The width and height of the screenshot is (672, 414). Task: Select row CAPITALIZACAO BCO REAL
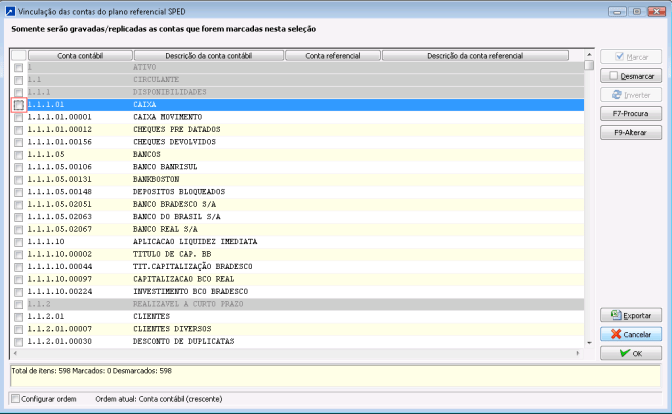[x=306, y=279]
